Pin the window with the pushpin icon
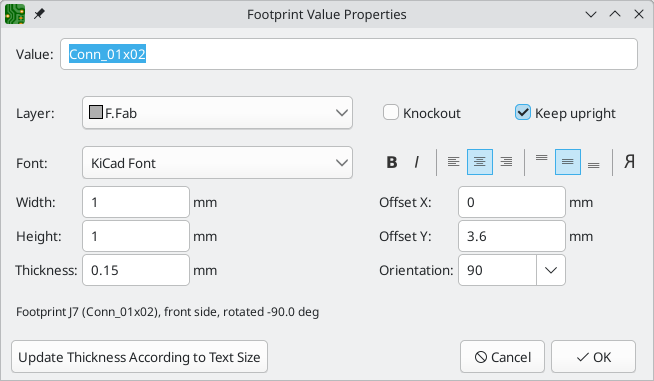654x381 pixels. 39,14
